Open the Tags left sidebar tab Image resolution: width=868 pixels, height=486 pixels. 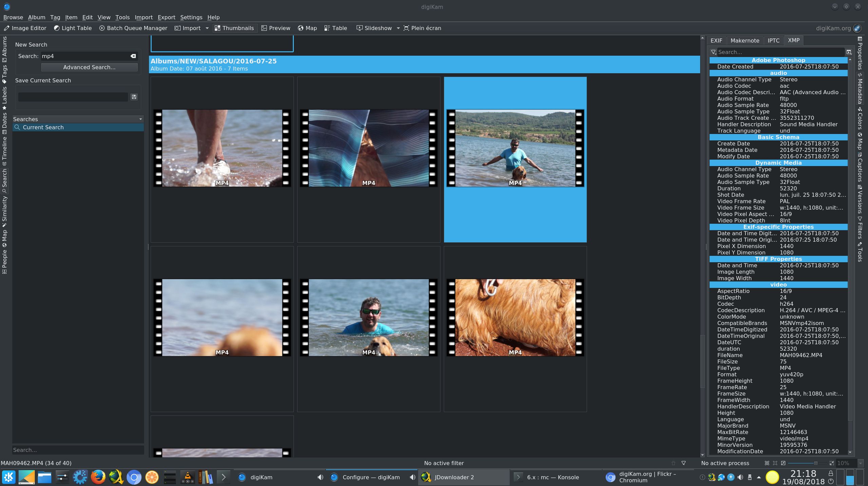[x=4, y=74]
